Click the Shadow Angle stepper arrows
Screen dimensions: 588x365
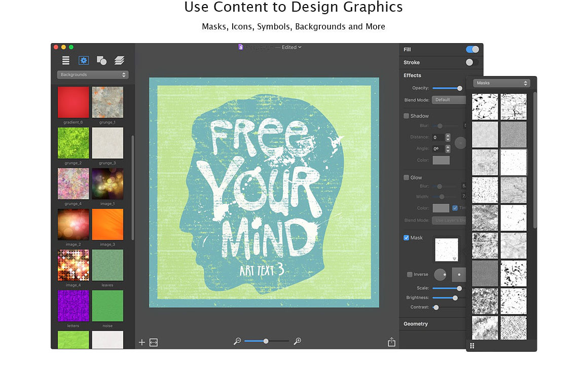point(448,149)
